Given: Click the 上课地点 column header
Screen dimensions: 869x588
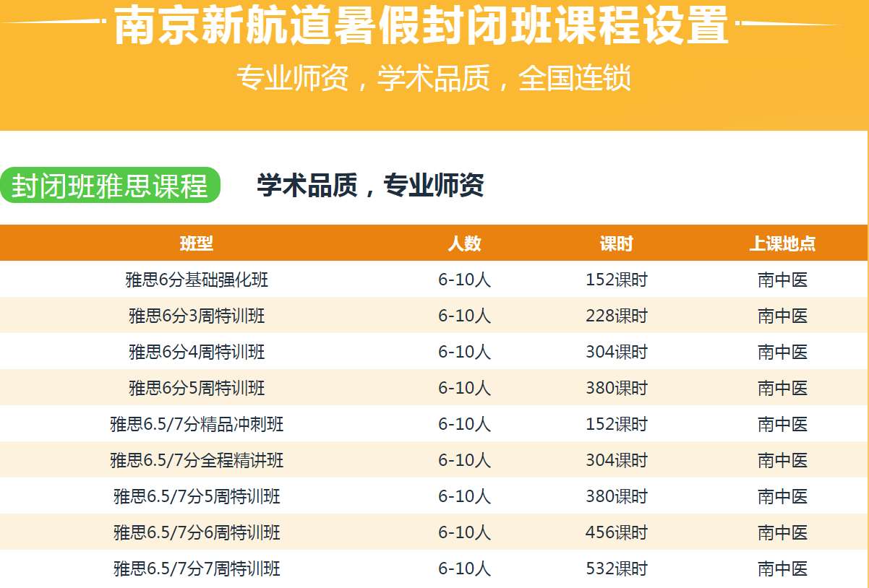Looking at the screenshot, I should pos(782,243).
